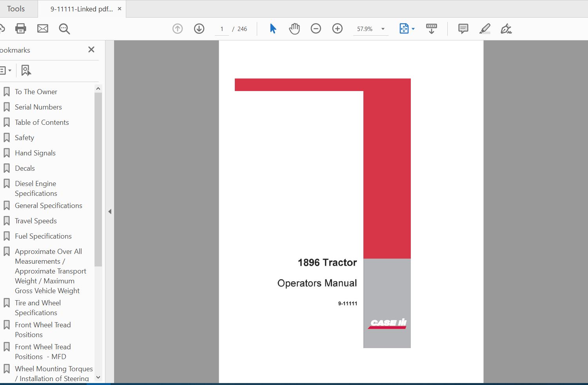Click the current page number field
Screen dimensions: 588x385
click(222, 29)
